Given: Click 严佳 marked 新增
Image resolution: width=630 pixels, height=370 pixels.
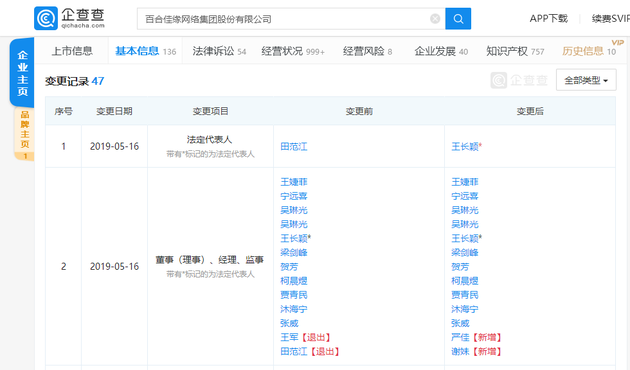Looking at the screenshot, I should 460,337.
